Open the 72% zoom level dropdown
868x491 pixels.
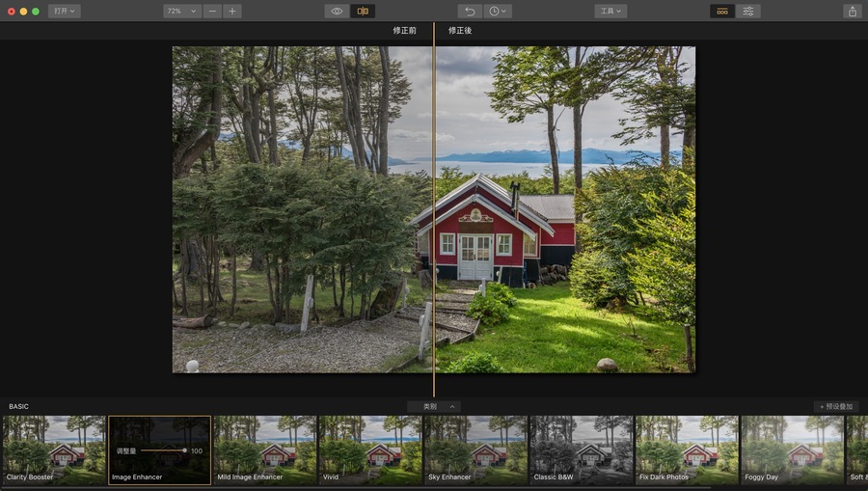coord(182,11)
